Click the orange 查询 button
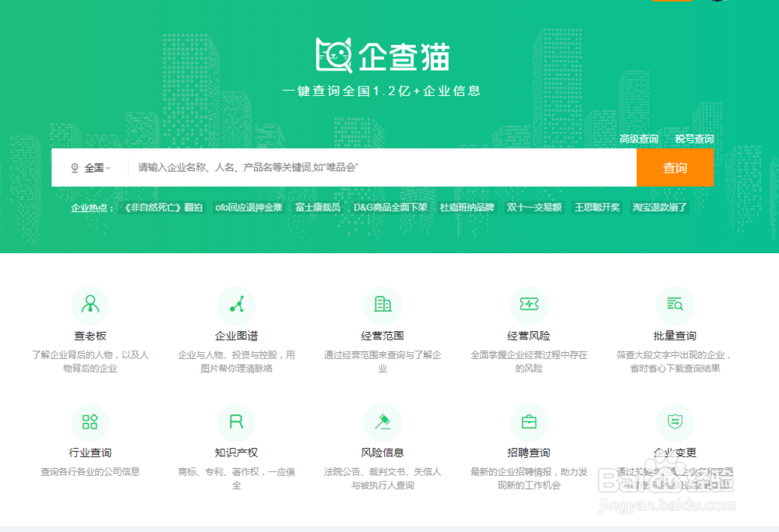The height and width of the screenshot is (532, 779). tap(675, 167)
